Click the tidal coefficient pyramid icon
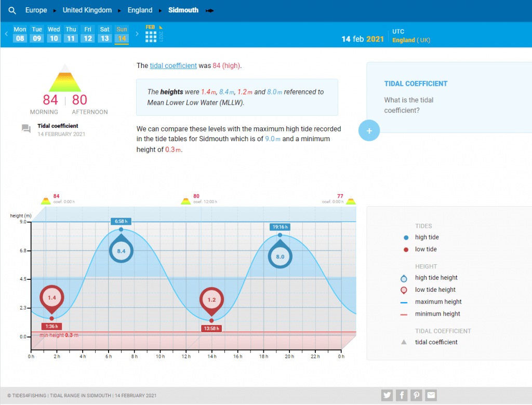The width and height of the screenshot is (532, 405). (65, 78)
